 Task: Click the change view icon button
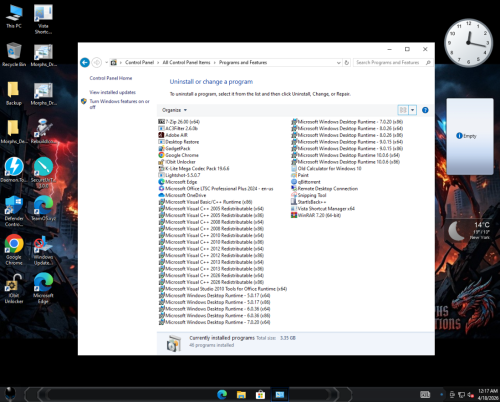[403, 110]
